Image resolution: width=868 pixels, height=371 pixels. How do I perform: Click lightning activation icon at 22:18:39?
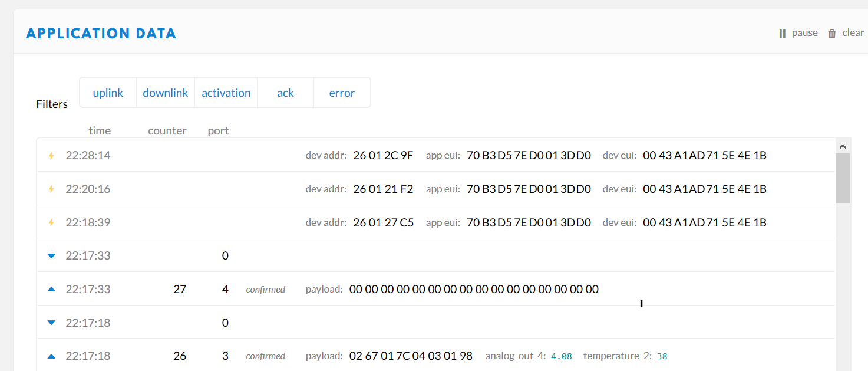click(x=51, y=222)
